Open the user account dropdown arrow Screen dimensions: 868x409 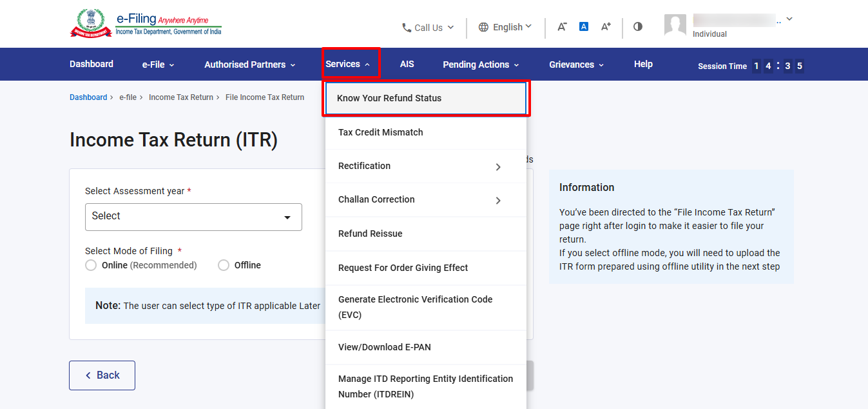coord(789,19)
